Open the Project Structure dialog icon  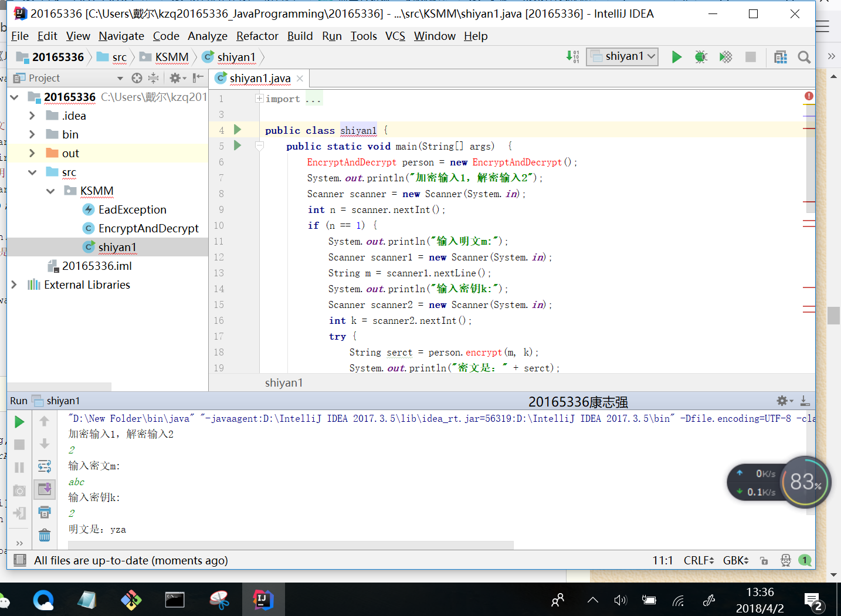tap(780, 57)
